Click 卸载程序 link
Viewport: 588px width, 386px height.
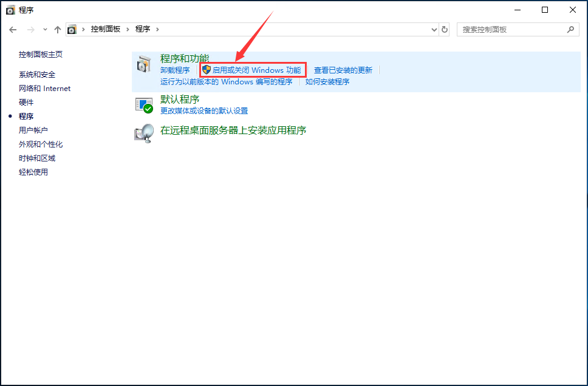[175, 70]
